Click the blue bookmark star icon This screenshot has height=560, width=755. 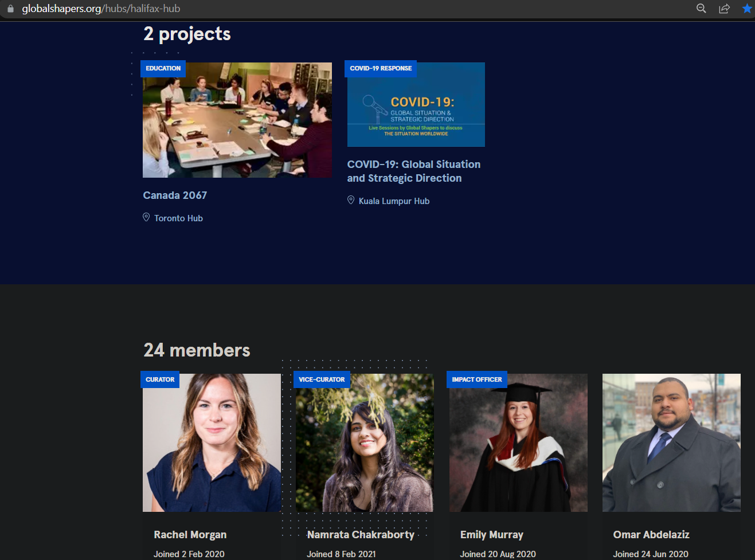[x=747, y=9]
